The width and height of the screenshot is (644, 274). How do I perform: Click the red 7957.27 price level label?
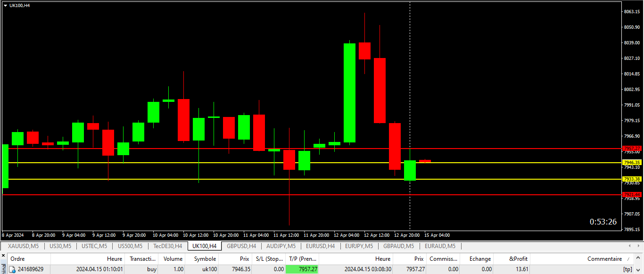[x=632, y=148]
